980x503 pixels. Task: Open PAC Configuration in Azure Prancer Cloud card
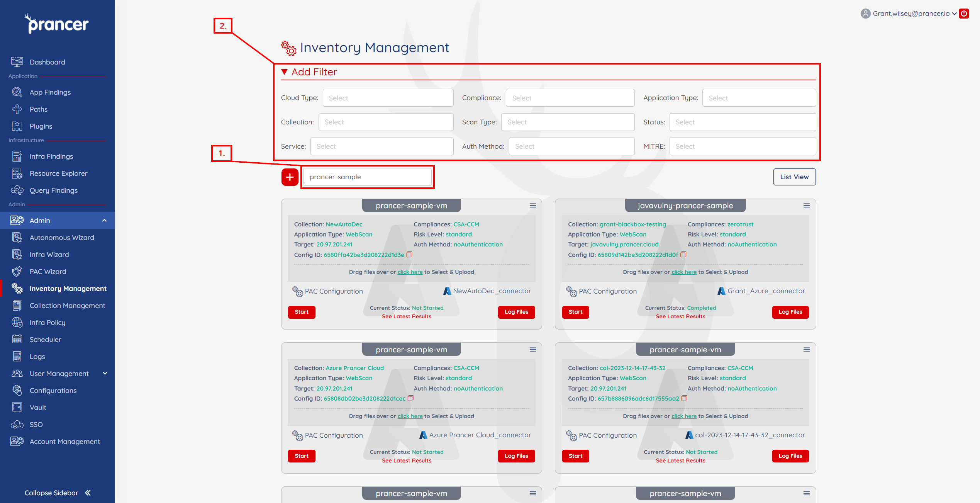(x=327, y=435)
